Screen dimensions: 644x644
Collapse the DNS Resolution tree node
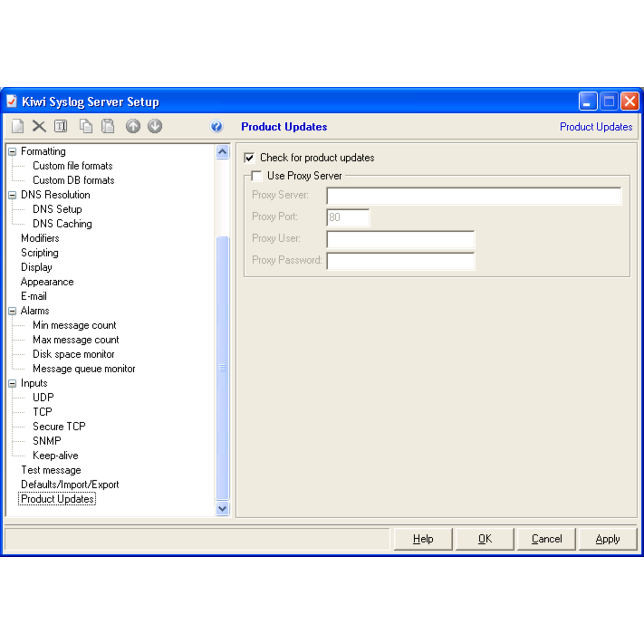point(13,195)
